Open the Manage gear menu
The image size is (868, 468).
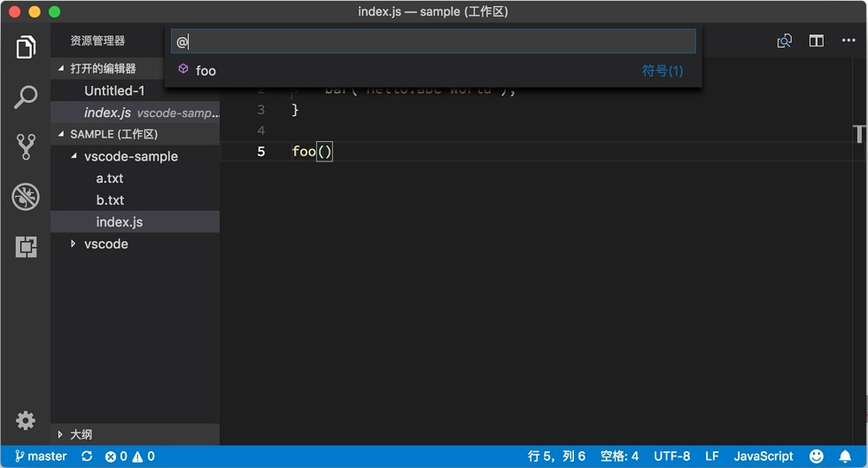pyautogui.click(x=26, y=420)
